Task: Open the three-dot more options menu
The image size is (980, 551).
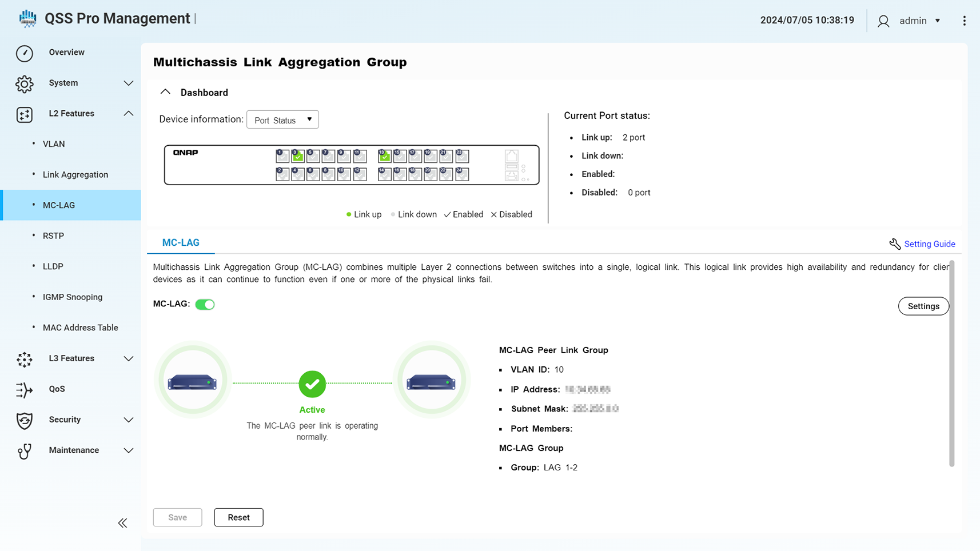Action: (964, 21)
